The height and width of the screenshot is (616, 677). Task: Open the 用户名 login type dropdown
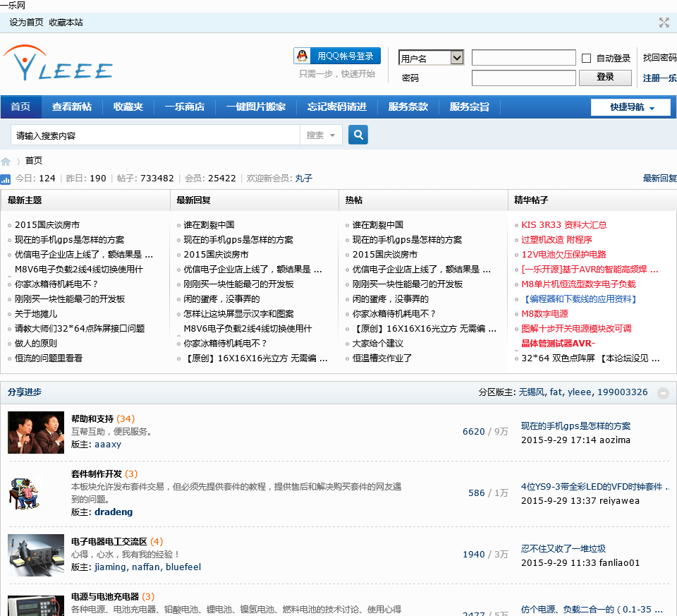tap(431, 57)
